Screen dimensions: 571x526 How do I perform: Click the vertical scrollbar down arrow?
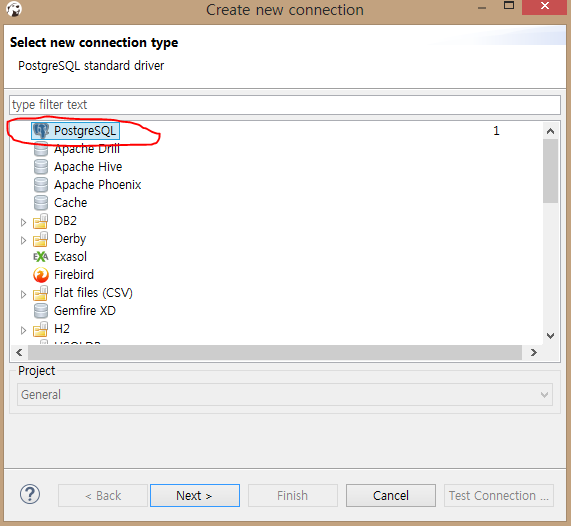pos(551,335)
